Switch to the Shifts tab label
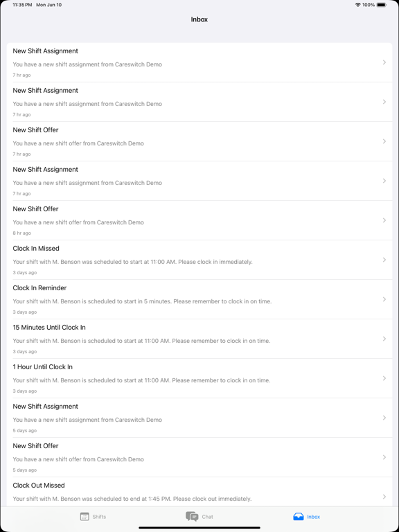Viewport: 399px width, 532px height. click(x=99, y=517)
